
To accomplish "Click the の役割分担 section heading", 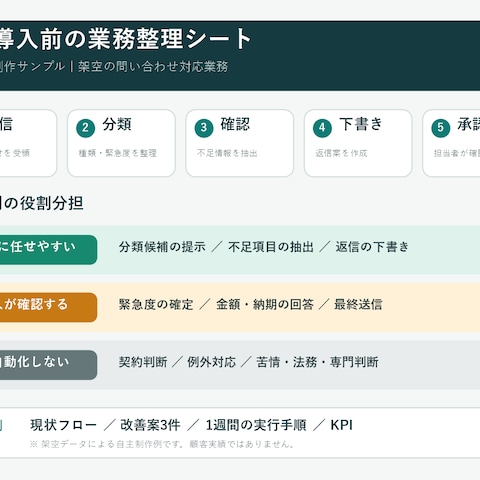I will [42, 203].
